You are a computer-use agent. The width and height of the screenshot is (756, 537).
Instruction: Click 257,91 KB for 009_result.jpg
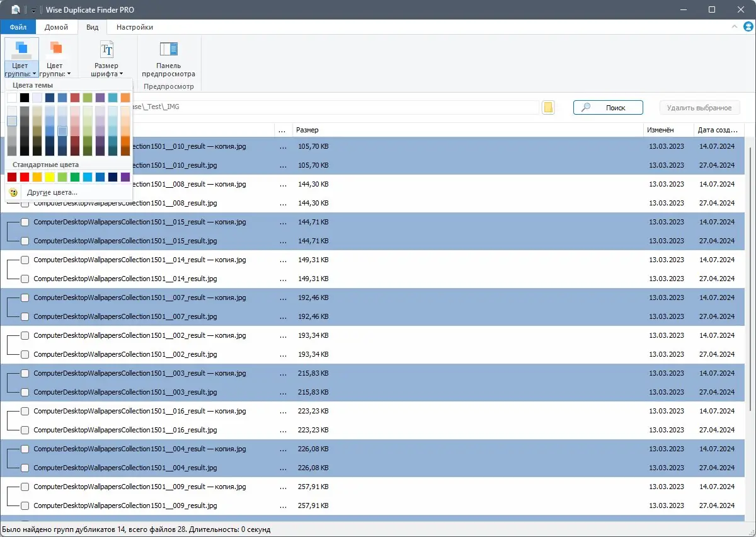coord(313,505)
